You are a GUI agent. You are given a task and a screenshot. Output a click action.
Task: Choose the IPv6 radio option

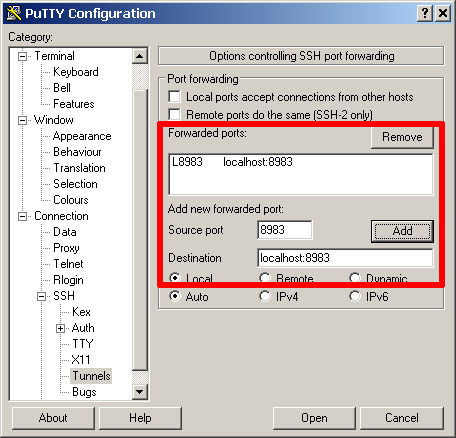point(355,296)
